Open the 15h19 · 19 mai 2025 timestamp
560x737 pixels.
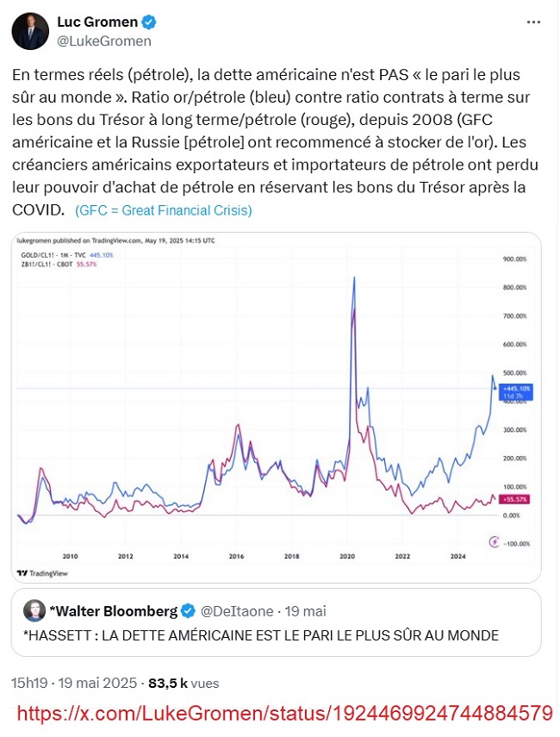tap(74, 683)
